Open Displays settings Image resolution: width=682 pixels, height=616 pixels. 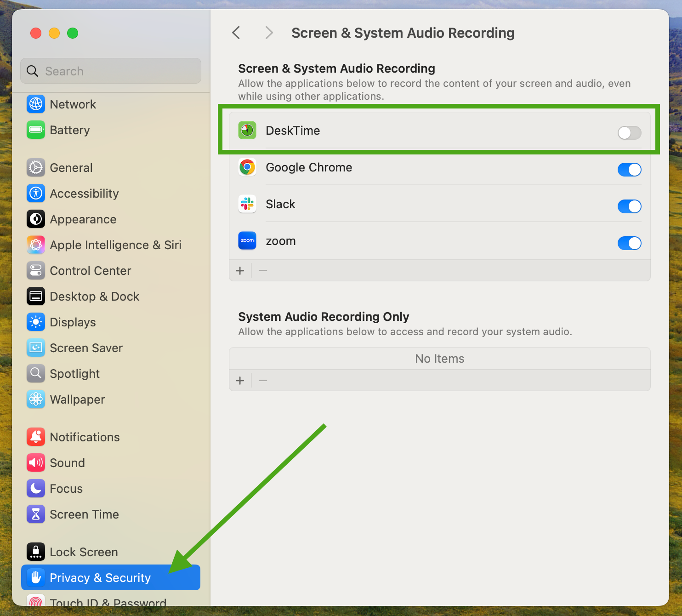[x=73, y=322]
